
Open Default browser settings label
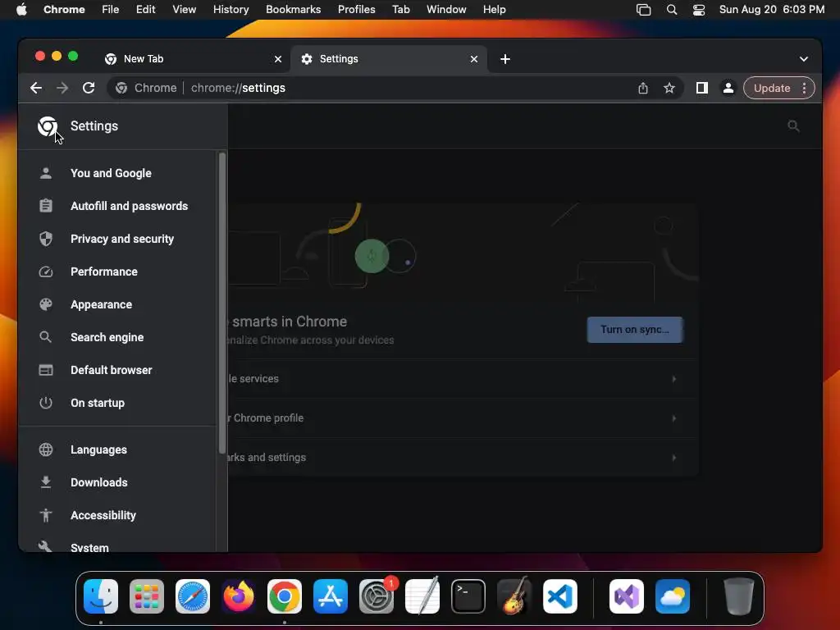pos(112,370)
